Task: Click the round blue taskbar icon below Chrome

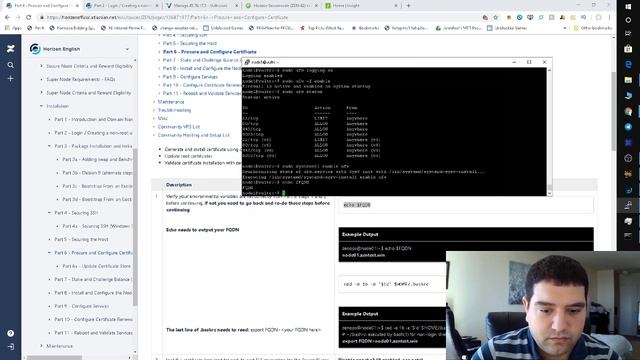Action: [628, 127]
